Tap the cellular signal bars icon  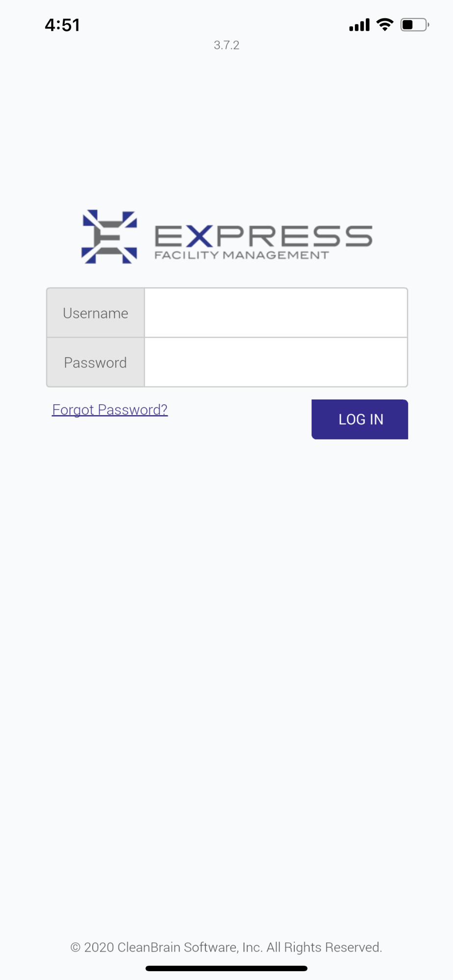pos(359,25)
